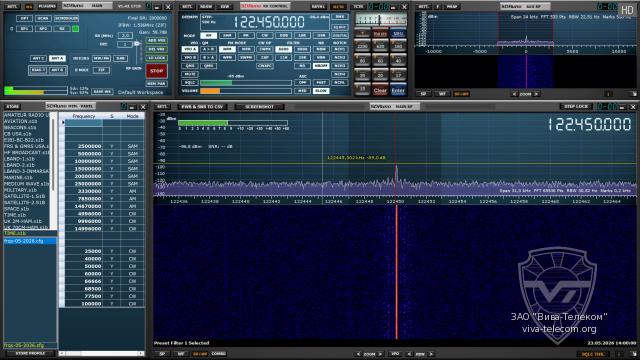Open the DEC decimation dropdown

[126, 44]
